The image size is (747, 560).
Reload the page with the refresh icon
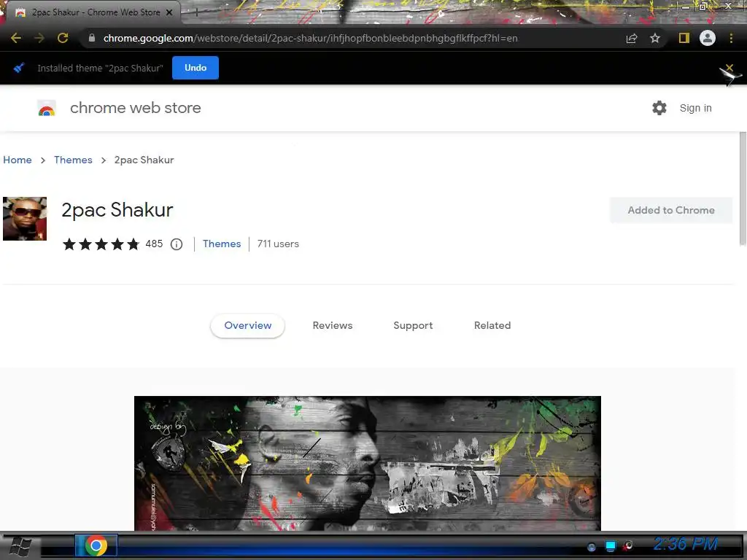[x=63, y=38]
